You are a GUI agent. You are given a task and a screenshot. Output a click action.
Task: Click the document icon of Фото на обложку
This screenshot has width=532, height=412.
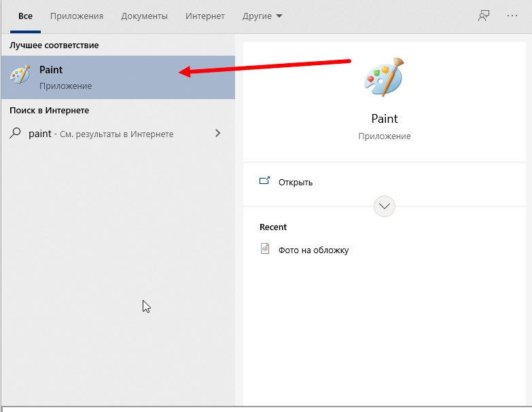[x=265, y=248]
